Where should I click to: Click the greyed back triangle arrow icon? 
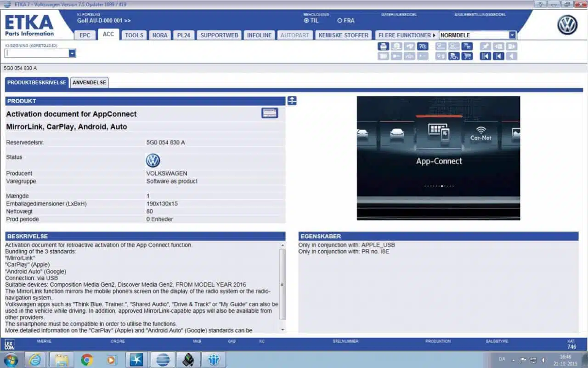(x=512, y=56)
